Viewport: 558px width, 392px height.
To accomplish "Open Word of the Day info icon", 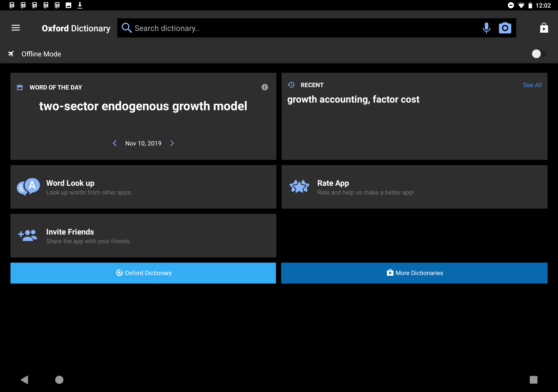I will coord(265,87).
